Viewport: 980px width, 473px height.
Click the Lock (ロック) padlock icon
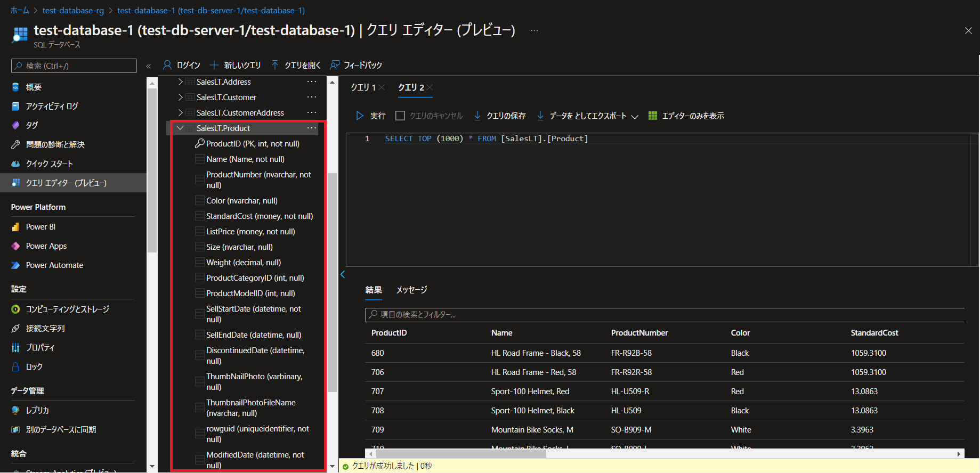pyautogui.click(x=15, y=366)
